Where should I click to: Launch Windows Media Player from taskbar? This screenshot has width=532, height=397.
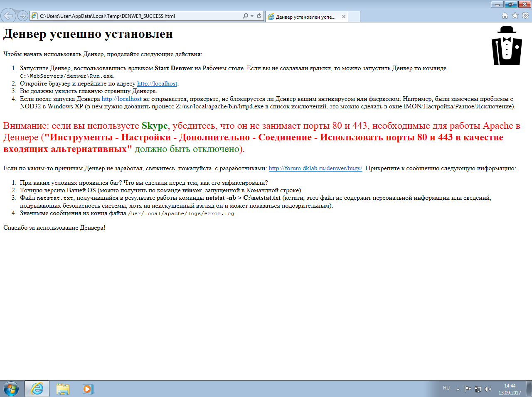click(x=88, y=389)
